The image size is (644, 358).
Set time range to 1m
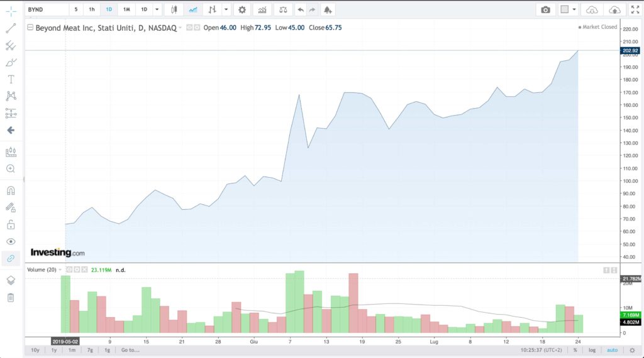[x=72, y=350]
